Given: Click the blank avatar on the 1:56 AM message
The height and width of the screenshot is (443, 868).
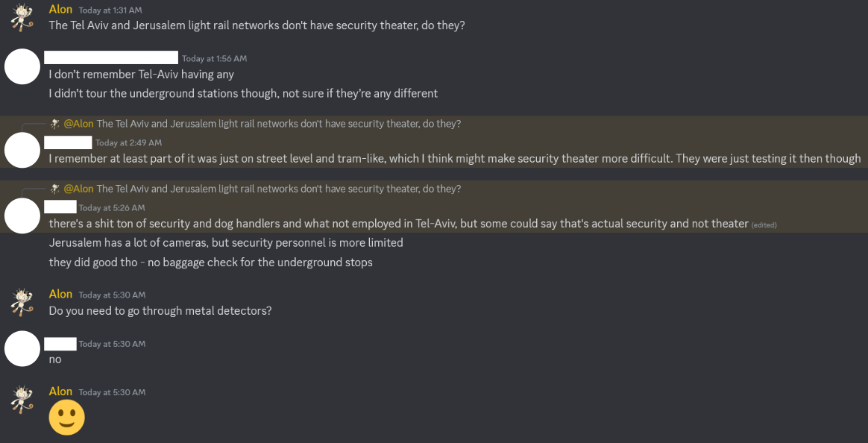Looking at the screenshot, I should point(22,66).
